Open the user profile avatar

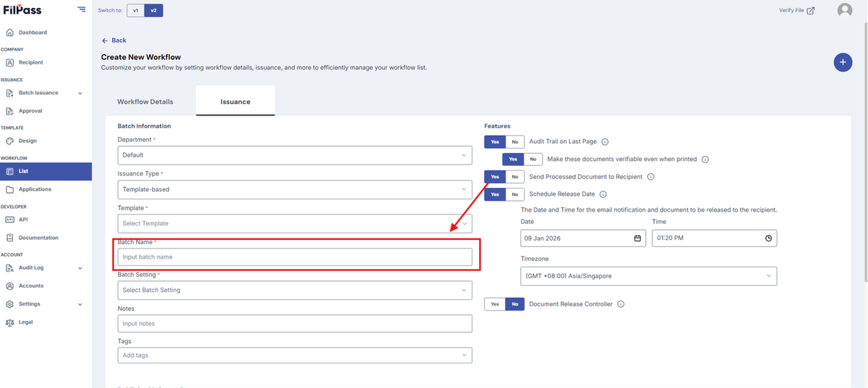pyautogui.click(x=845, y=10)
